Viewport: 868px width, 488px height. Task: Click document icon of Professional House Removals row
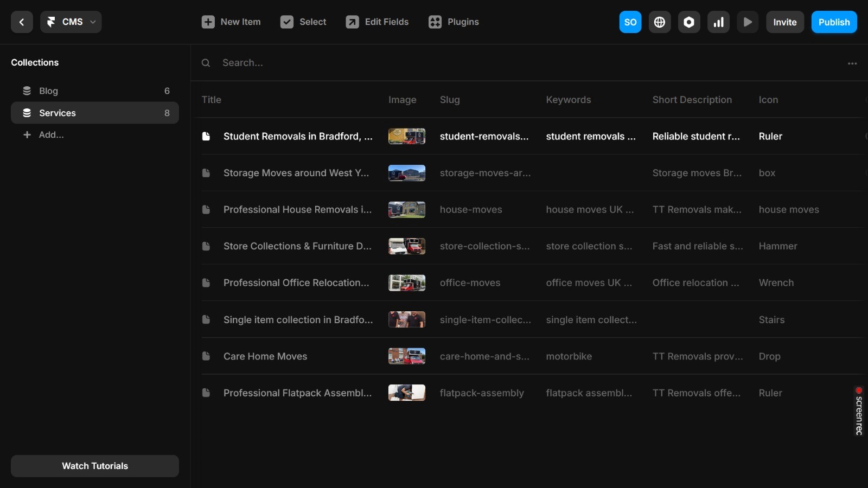pos(206,209)
